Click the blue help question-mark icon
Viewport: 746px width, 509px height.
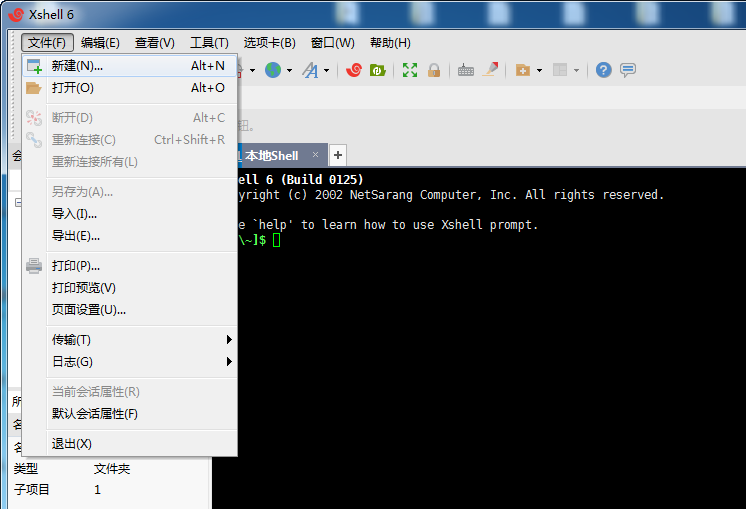pyautogui.click(x=603, y=70)
